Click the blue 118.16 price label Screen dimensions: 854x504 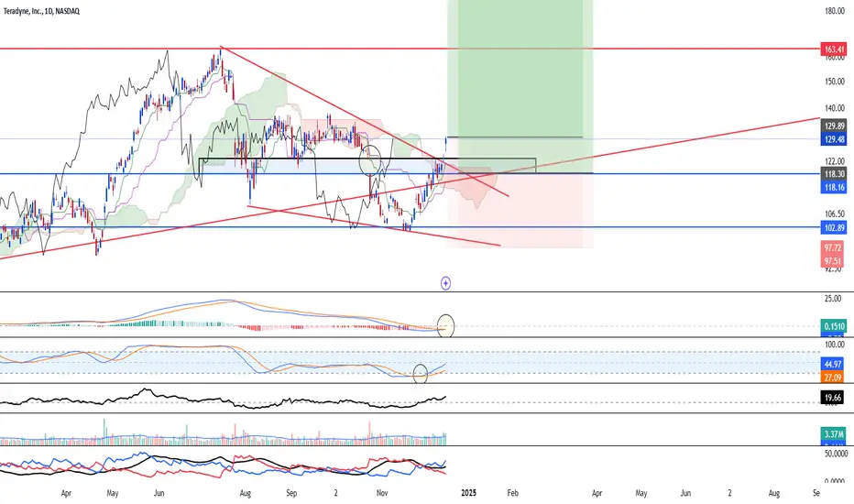point(833,188)
